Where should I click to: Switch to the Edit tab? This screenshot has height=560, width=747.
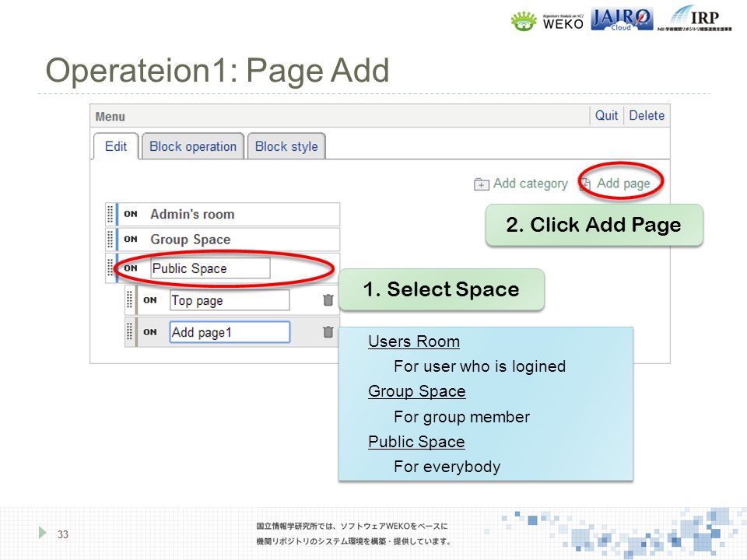click(116, 146)
